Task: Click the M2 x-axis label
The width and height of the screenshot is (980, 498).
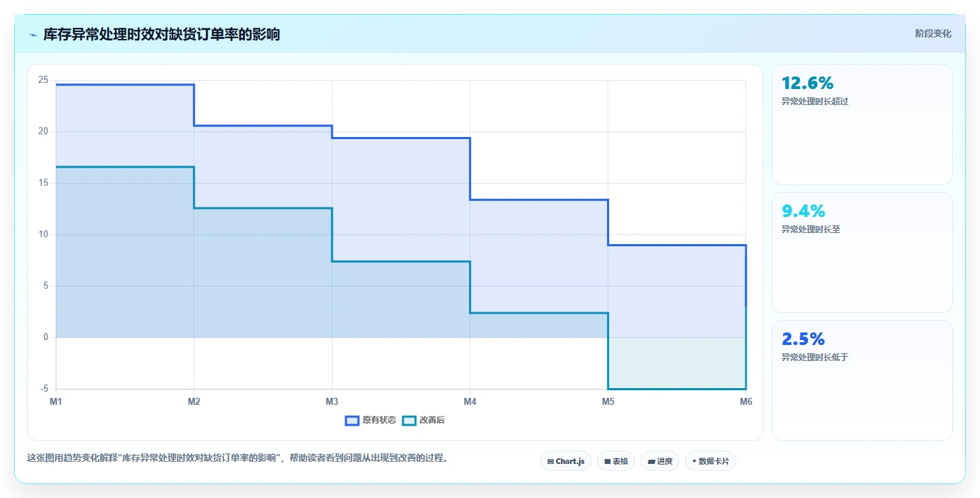Action: click(193, 401)
